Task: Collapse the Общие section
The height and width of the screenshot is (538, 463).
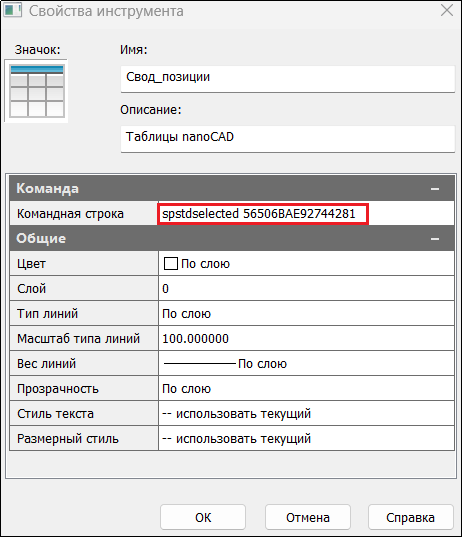Action: tap(435, 239)
